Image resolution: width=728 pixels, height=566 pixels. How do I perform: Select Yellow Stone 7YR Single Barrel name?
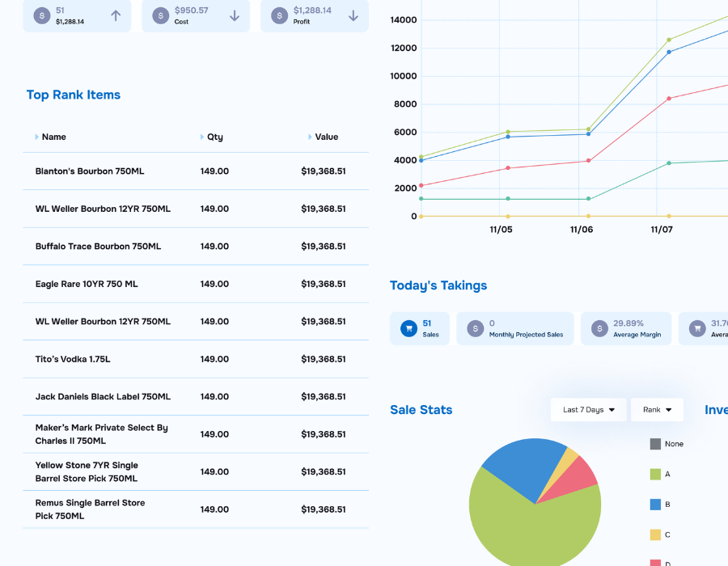[87, 472]
